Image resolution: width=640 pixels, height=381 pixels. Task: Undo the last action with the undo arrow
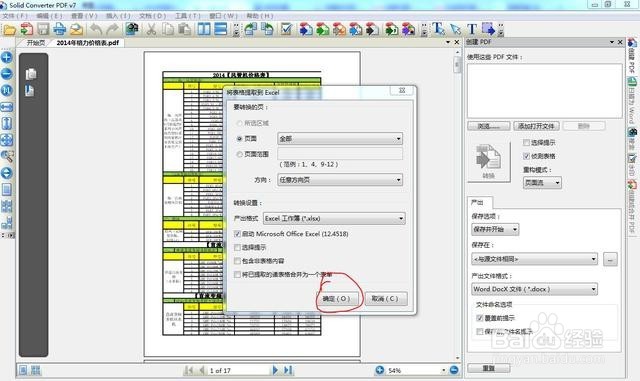pos(96,29)
